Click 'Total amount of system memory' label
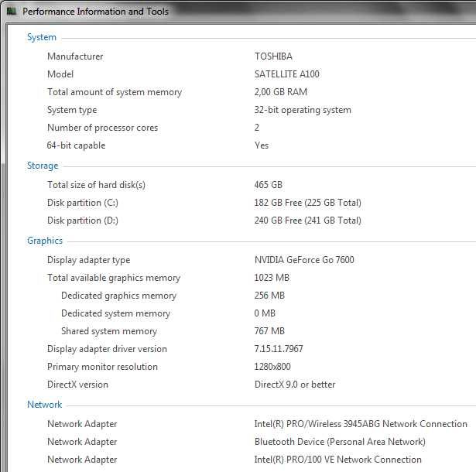The width and height of the screenshot is (476, 472). coord(115,92)
